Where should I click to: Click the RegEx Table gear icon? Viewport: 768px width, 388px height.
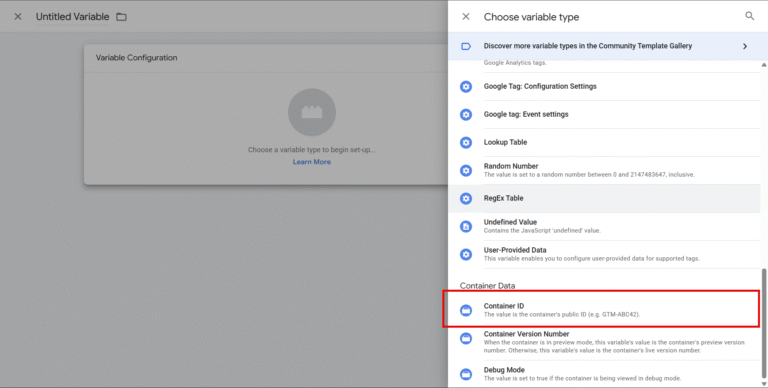click(x=466, y=198)
